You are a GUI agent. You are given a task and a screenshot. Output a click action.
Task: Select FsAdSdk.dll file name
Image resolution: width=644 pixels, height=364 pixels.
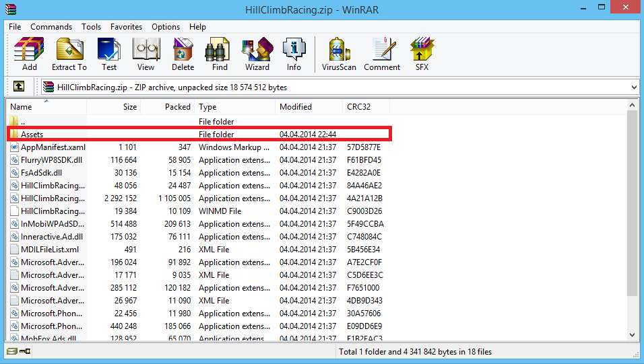click(x=42, y=172)
